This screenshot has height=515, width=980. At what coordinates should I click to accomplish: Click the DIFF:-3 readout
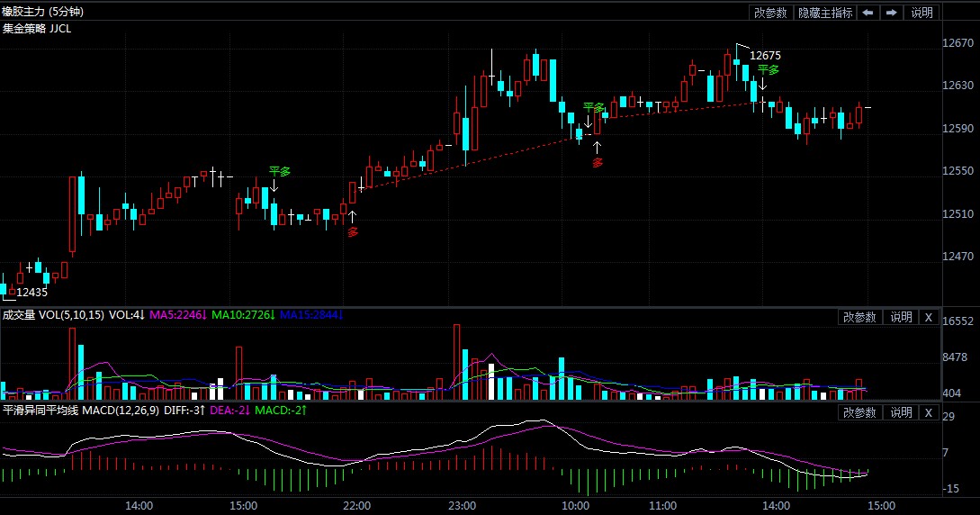[185, 410]
